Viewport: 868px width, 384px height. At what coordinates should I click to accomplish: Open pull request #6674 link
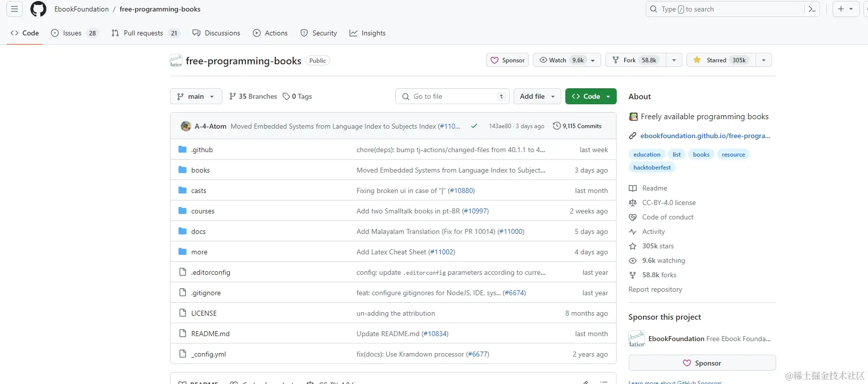[514, 293]
